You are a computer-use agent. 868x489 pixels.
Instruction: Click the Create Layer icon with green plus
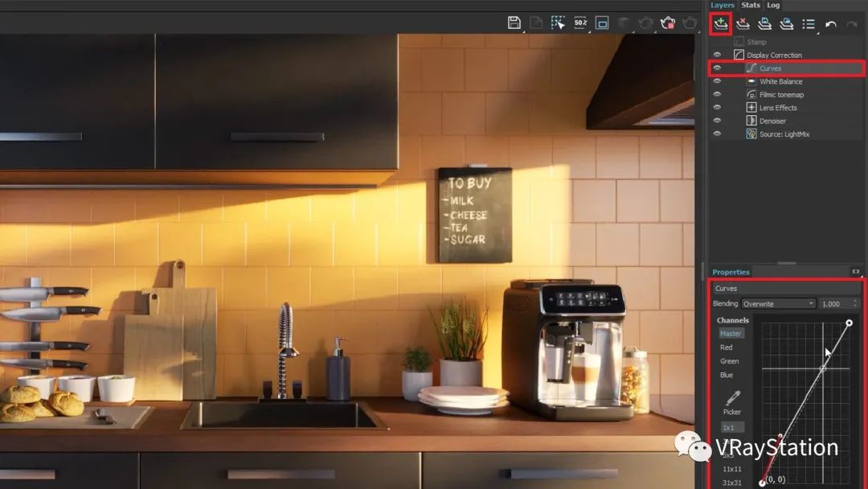(720, 24)
